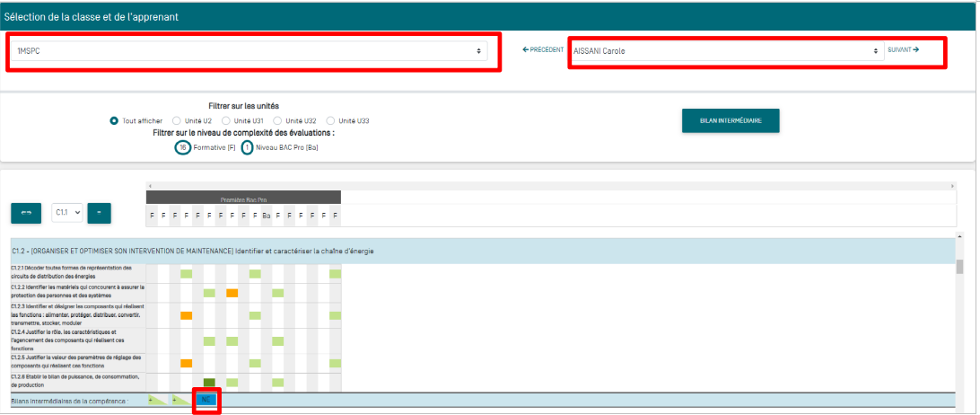Enable the Unité U33 filter
This screenshot has width=980, height=415.
point(331,120)
